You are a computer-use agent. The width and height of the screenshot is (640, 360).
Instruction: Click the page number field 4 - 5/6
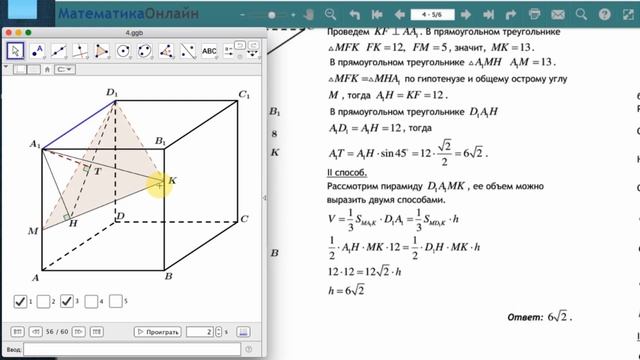(432, 15)
